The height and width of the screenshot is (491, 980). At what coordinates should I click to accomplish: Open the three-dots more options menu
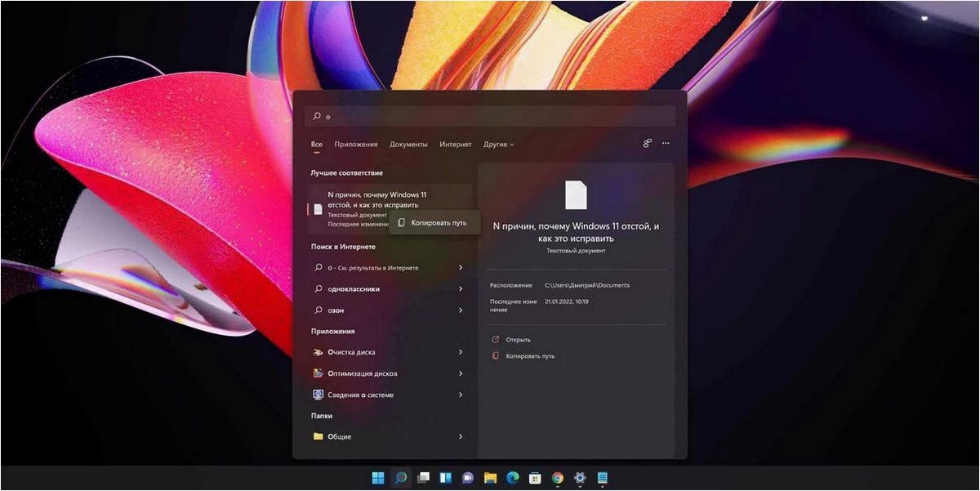point(666,143)
